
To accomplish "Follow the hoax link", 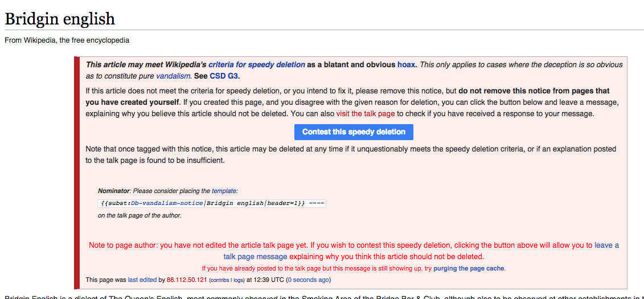I will coord(406,64).
